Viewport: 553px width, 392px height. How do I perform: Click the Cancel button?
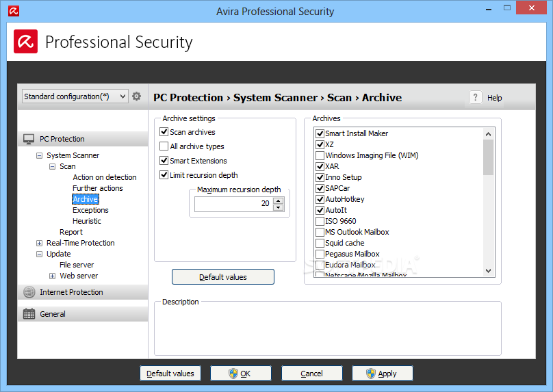pos(312,374)
